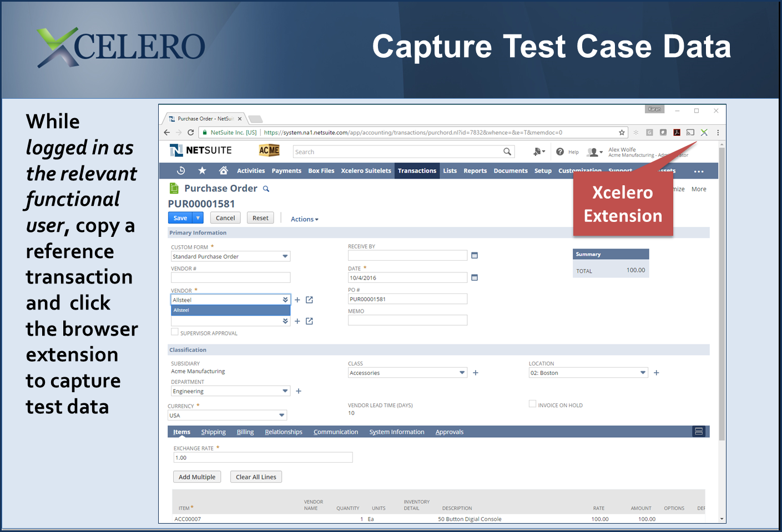Open the Shortcuts star icon in nav bar

coord(202,171)
